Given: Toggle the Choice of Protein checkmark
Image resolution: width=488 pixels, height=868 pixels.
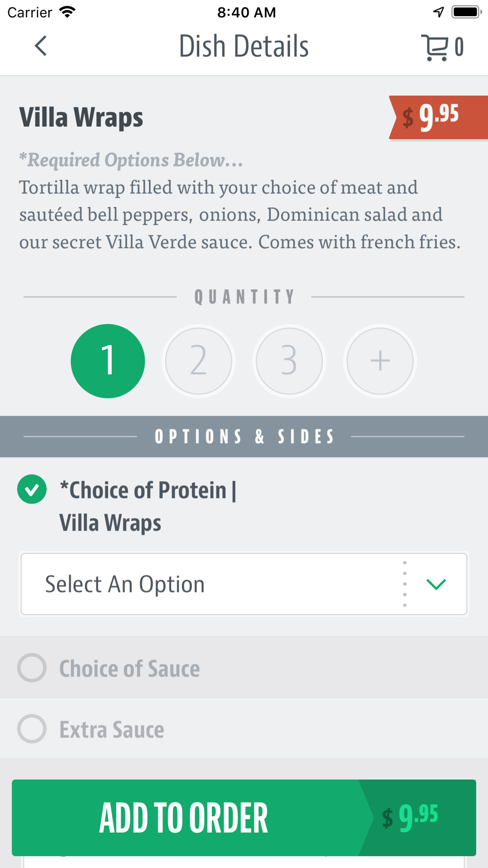Looking at the screenshot, I should pos(32,489).
